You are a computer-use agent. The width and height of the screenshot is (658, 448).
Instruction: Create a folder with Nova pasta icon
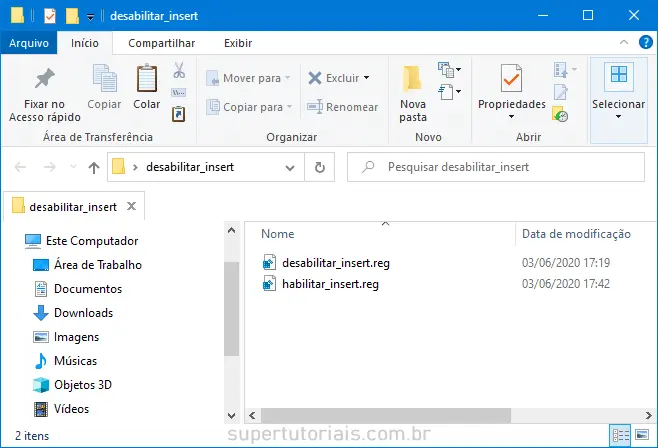[x=413, y=79]
